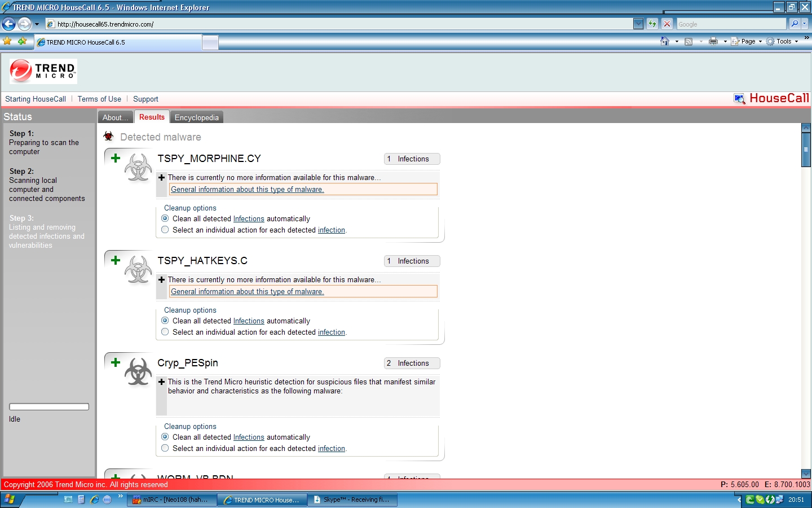Click the green spiral tray icon
The image size is (812, 508).
tap(750, 500)
